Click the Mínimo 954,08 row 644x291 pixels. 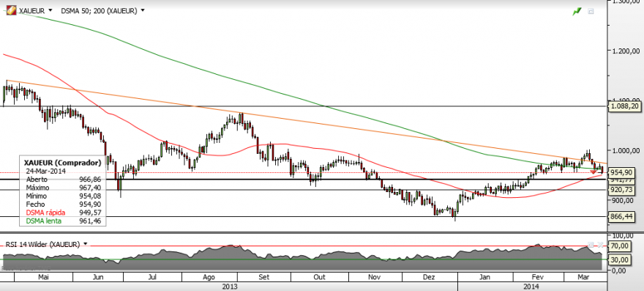coord(63,196)
